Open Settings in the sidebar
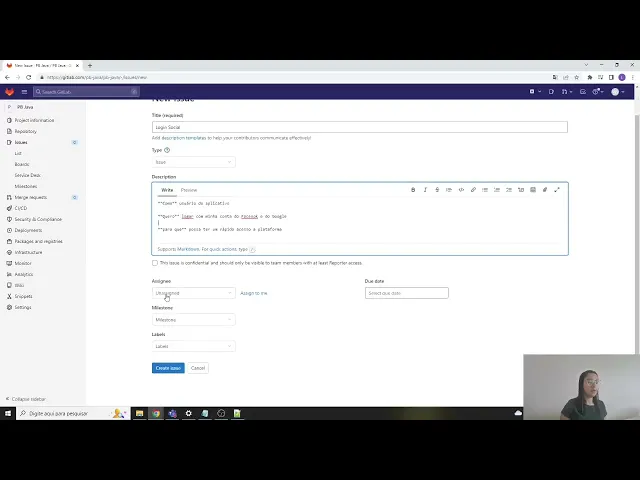 [23, 307]
